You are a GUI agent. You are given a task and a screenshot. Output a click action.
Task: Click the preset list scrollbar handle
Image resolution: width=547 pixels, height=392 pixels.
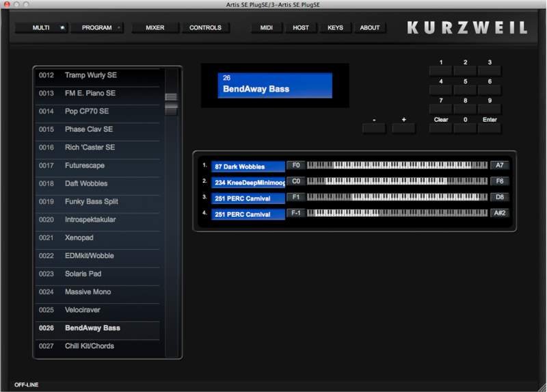click(171, 102)
